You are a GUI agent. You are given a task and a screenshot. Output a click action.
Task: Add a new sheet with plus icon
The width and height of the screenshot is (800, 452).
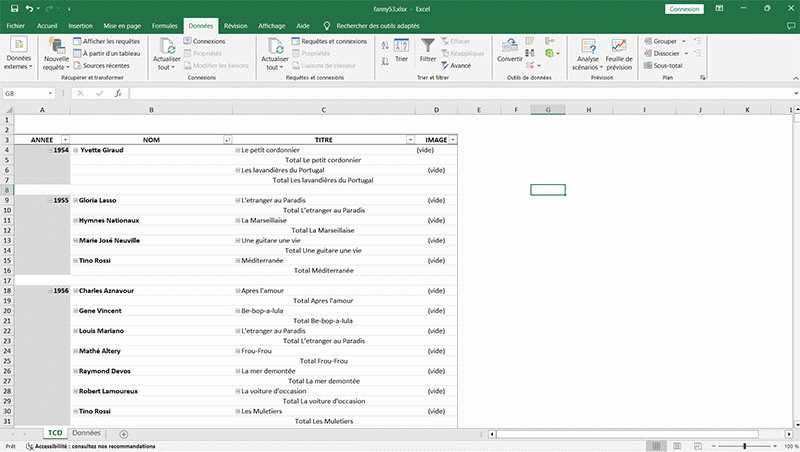pyautogui.click(x=124, y=434)
